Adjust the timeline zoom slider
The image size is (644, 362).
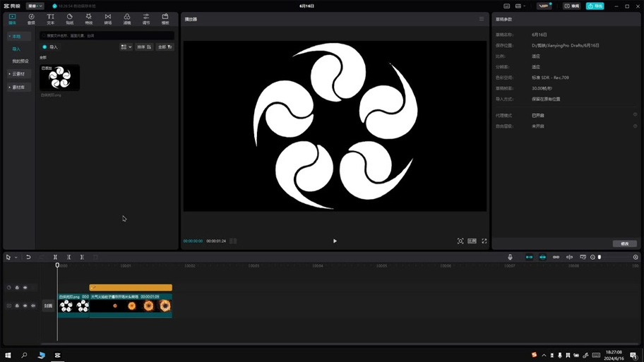pyautogui.click(x=600, y=258)
